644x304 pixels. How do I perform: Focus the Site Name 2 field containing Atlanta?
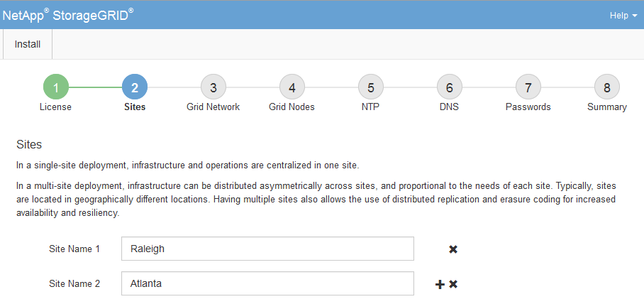click(x=267, y=283)
